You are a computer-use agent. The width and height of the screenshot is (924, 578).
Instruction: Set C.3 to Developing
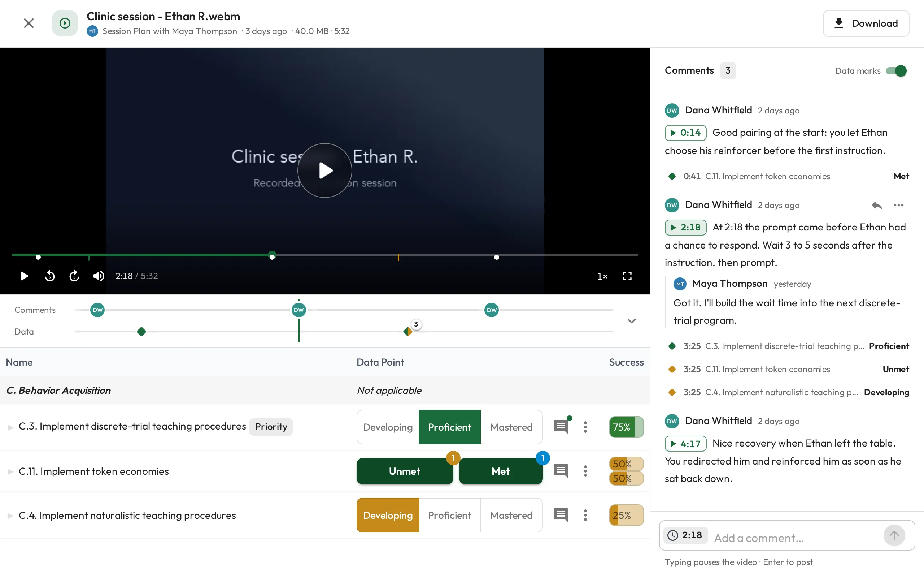[388, 427]
